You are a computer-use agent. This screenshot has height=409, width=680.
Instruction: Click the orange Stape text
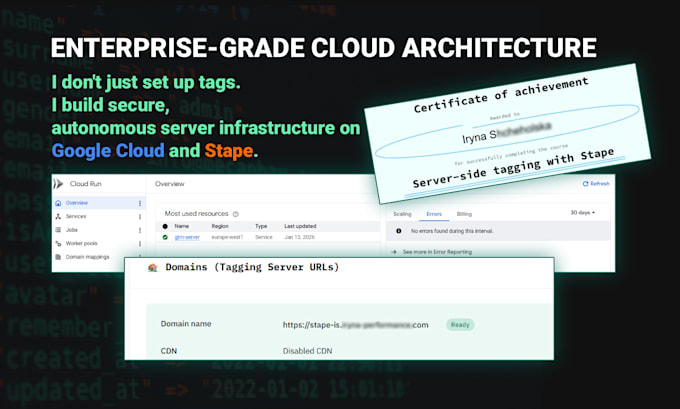point(229,151)
